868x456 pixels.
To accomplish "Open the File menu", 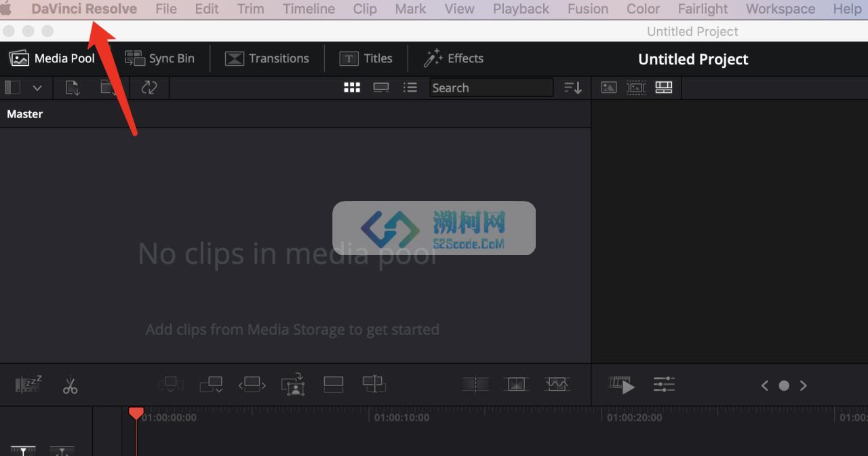I will (166, 9).
